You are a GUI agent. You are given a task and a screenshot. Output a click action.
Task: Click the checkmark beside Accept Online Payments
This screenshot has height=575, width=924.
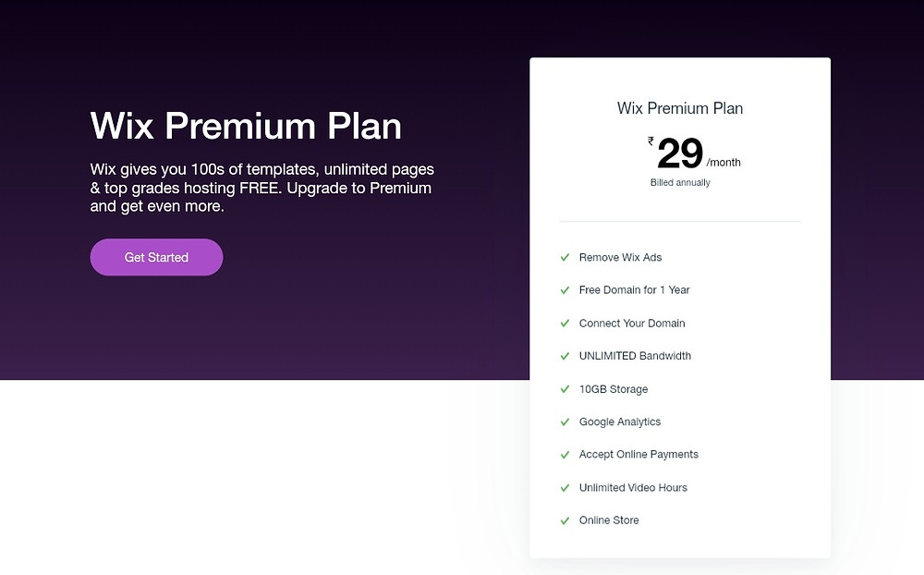565,455
